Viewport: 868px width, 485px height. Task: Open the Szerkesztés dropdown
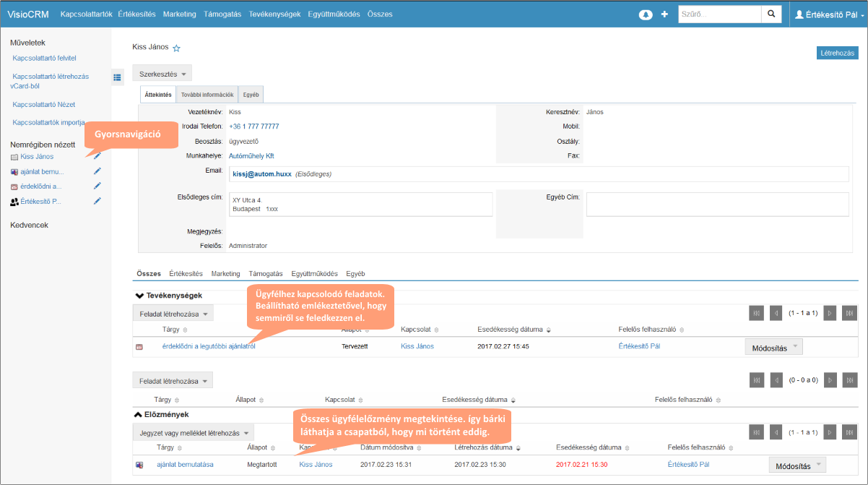click(162, 74)
